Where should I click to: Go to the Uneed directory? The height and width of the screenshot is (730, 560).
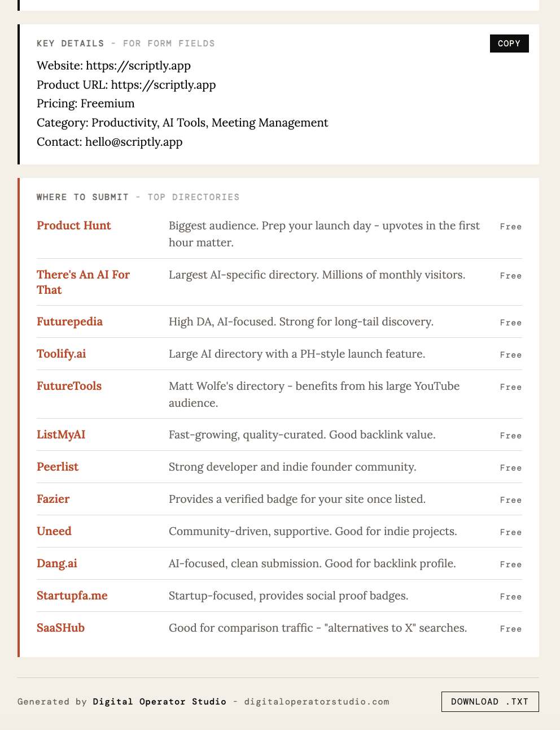click(54, 531)
